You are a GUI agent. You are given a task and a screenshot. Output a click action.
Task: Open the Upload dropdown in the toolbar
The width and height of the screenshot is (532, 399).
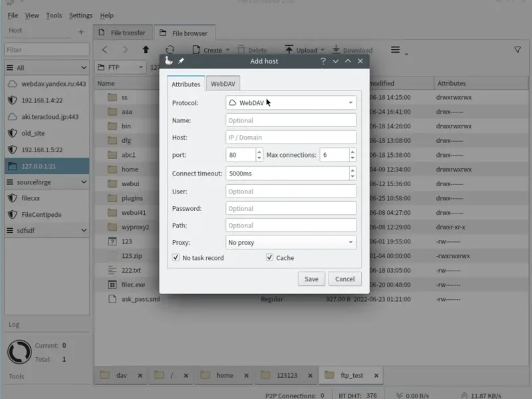(x=323, y=51)
